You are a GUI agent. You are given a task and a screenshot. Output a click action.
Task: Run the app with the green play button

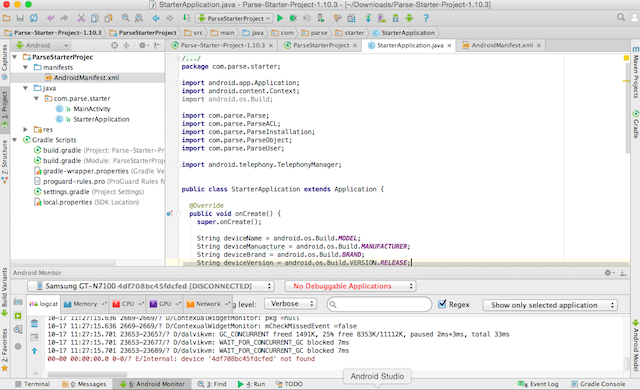pos(280,18)
